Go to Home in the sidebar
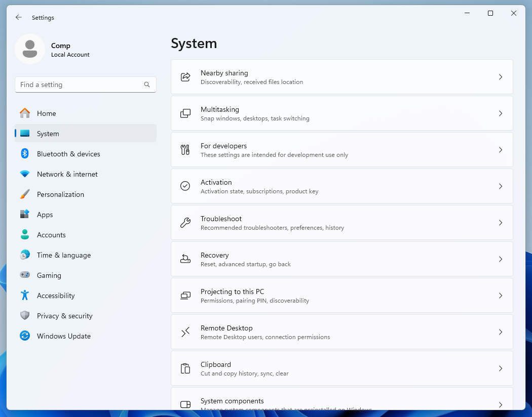This screenshot has width=532, height=417. pyautogui.click(x=86, y=113)
